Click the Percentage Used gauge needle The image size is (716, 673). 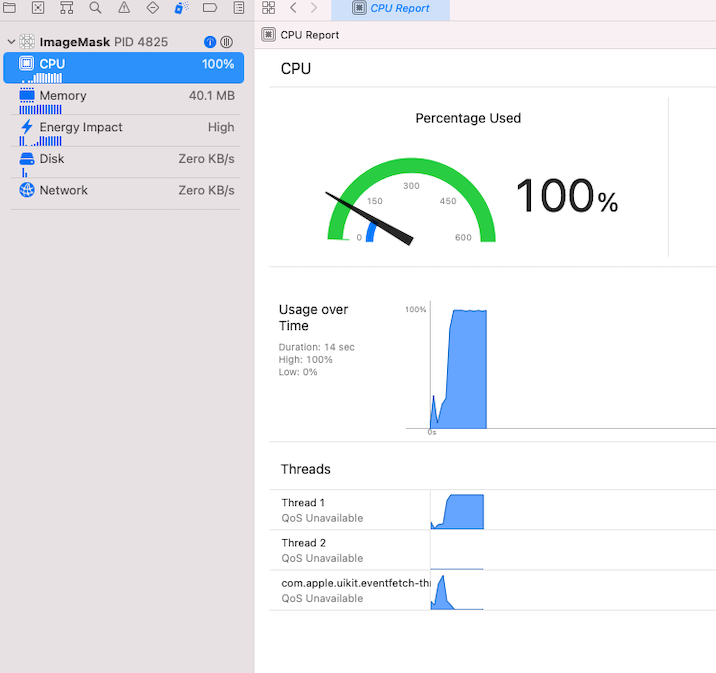pyautogui.click(x=369, y=218)
